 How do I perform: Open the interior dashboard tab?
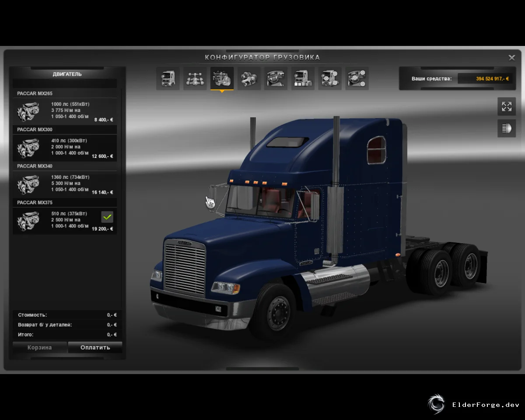click(x=276, y=79)
